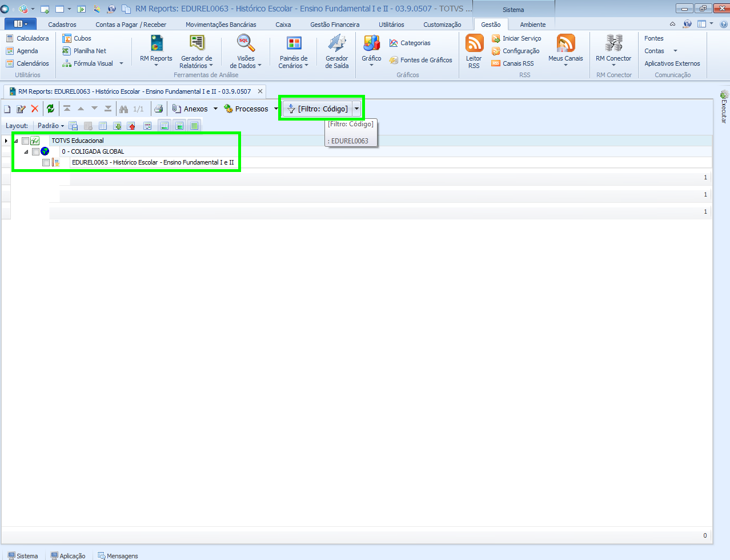
Task: Open Contas a Pagar / Receber tab
Action: [131, 25]
